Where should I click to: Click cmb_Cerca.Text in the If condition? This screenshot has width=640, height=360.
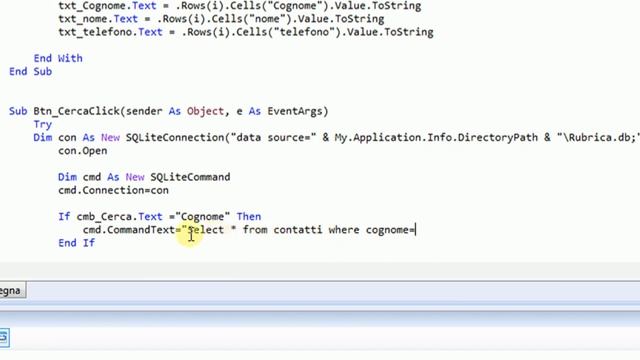[119, 216]
